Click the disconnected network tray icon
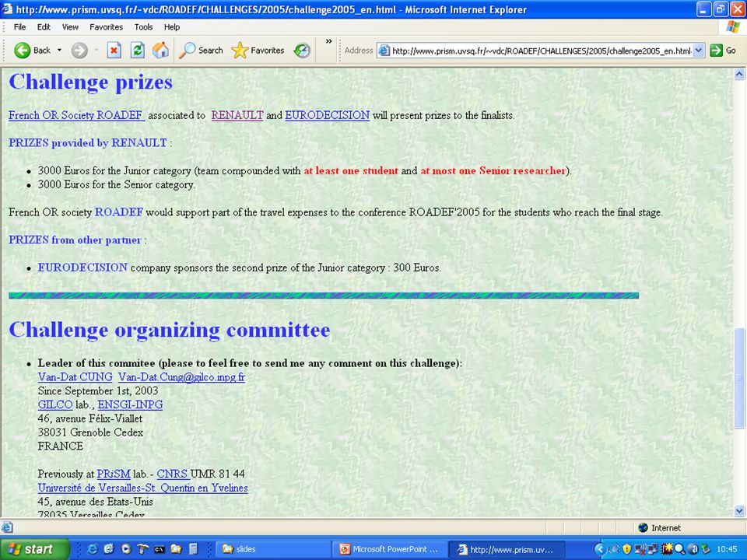This screenshot has height=560, width=747. coord(640,549)
